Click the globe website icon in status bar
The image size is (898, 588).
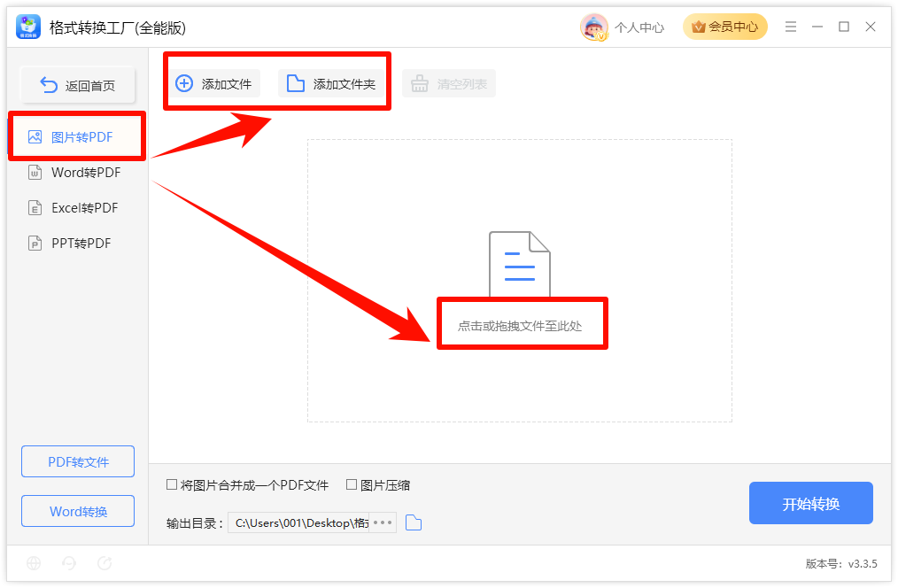click(x=34, y=563)
